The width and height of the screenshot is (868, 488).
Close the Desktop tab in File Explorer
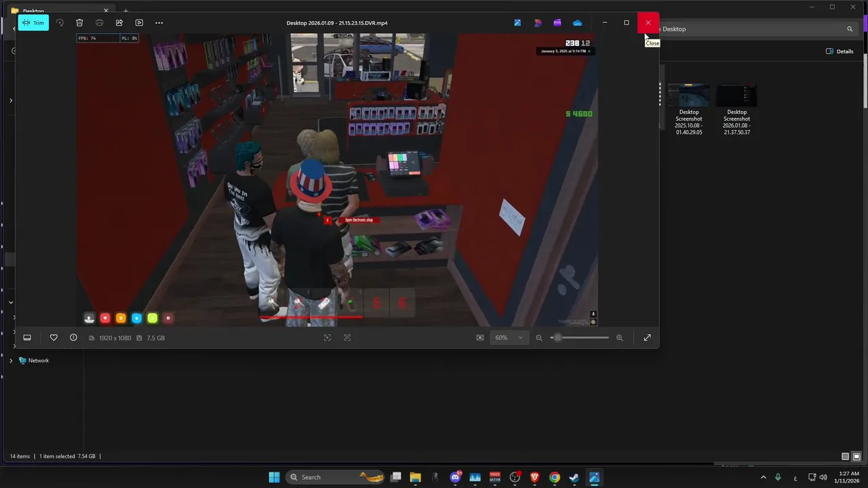click(x=106, y=11)
